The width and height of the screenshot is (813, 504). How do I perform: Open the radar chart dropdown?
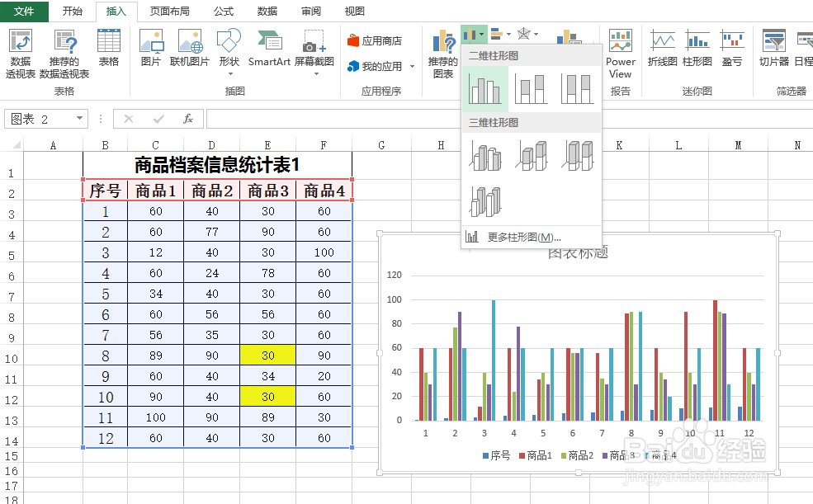[x=527, y=34]
